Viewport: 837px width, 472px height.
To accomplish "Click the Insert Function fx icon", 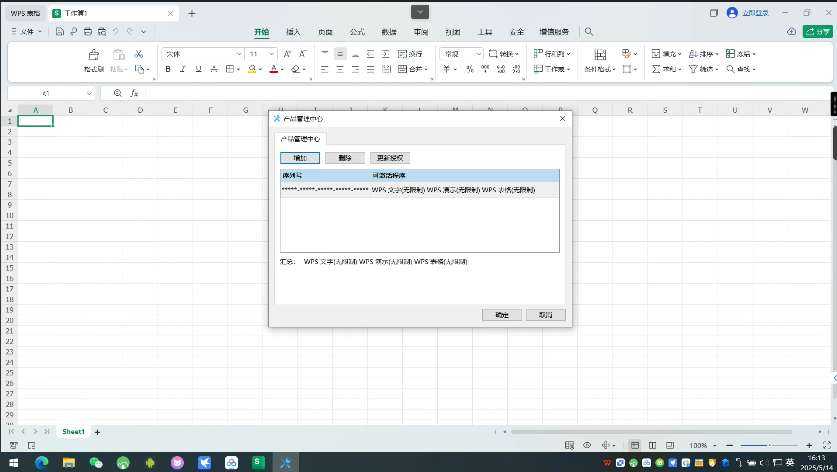I will coord(134,93).
